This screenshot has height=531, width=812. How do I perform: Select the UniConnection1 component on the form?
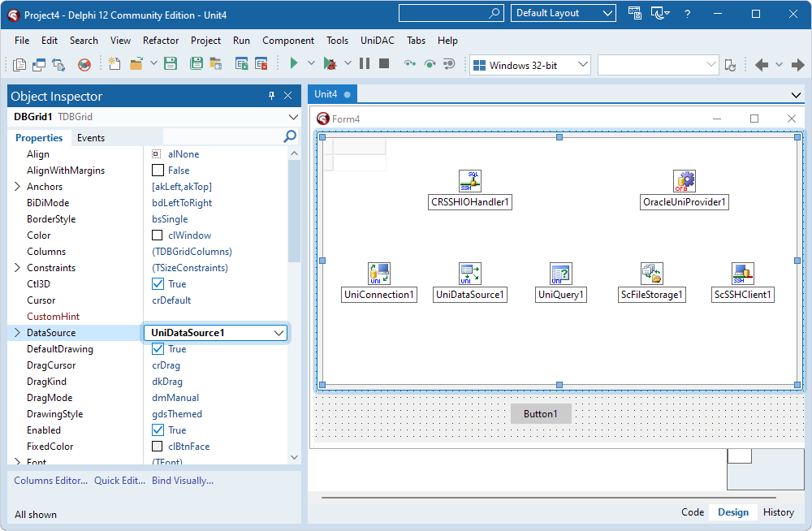pos(379,274)
